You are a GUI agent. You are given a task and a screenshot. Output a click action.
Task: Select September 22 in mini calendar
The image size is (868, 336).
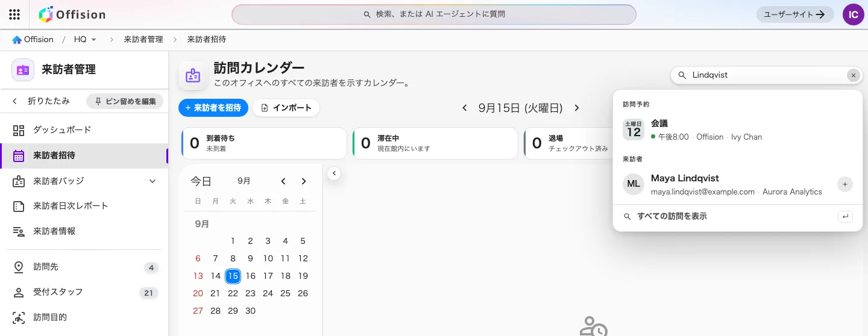click(233, 293)
